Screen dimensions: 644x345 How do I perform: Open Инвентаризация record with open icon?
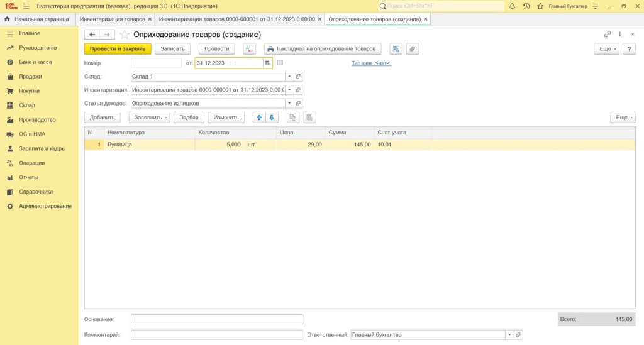(299, 90)
